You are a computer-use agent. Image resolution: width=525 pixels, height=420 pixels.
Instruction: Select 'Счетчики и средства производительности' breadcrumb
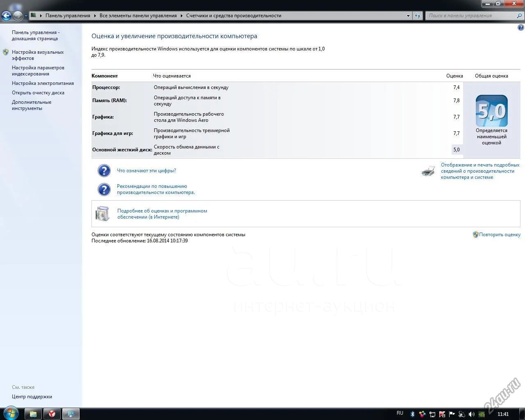234,16
